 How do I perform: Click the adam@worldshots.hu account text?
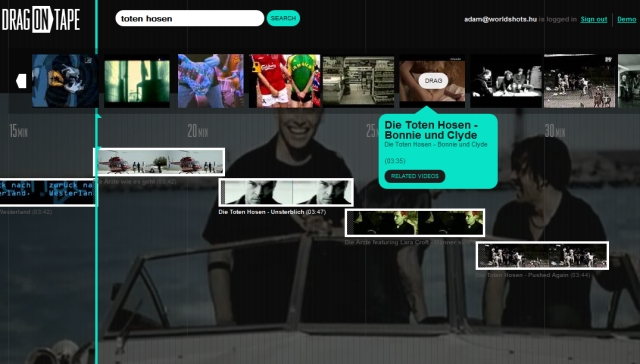[500, 19]
